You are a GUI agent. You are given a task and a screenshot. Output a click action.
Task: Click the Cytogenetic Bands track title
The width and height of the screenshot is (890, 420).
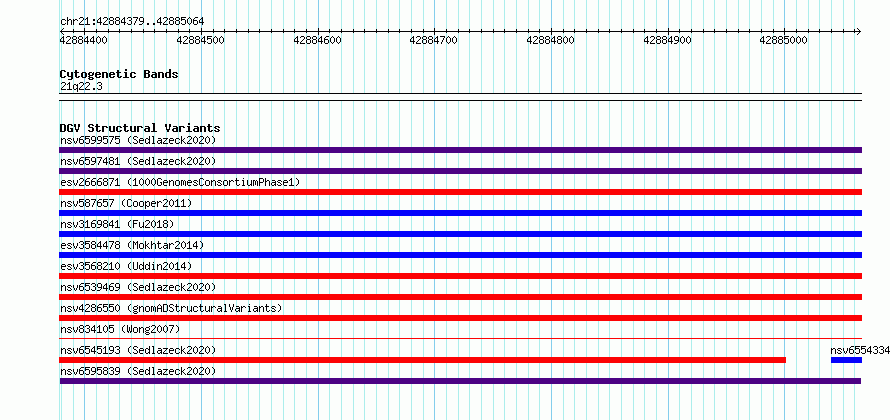point(119,74)
